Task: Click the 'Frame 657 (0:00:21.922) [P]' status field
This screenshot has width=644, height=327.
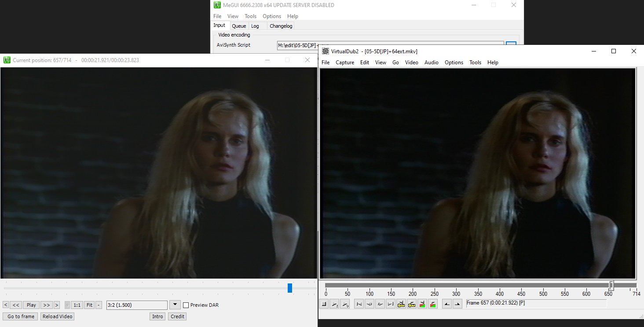Action: (536, 304)
